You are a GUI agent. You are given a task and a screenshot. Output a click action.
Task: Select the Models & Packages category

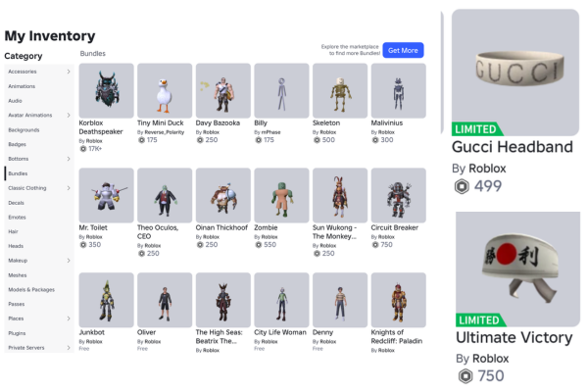click(31, 290)
